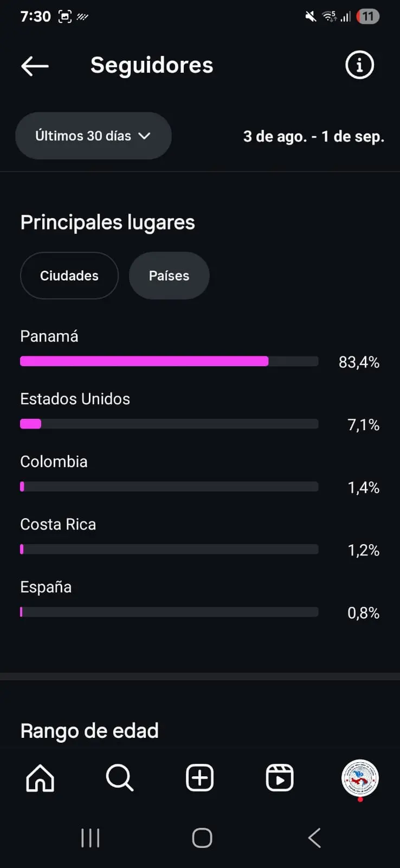Image resolution: width=400 pixels, height=868 pixels.
Task: Tap the chevron beside Últimos 30 días
Action: click(144, 136)
